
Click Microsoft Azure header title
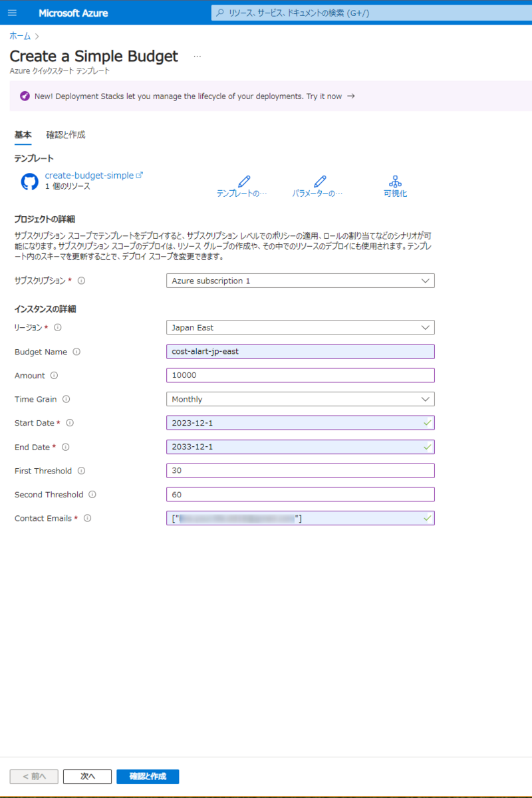click(73, 13)
